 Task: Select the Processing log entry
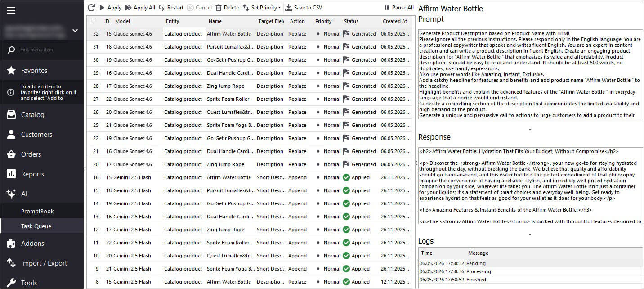pyautogui.click(x=531, y=271)
